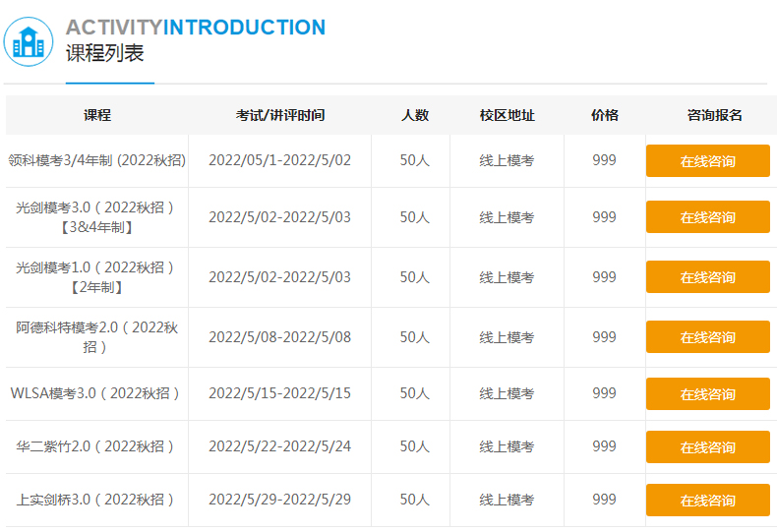Click the ACTIVITY INTRODUCTION heading

point(195,28)
